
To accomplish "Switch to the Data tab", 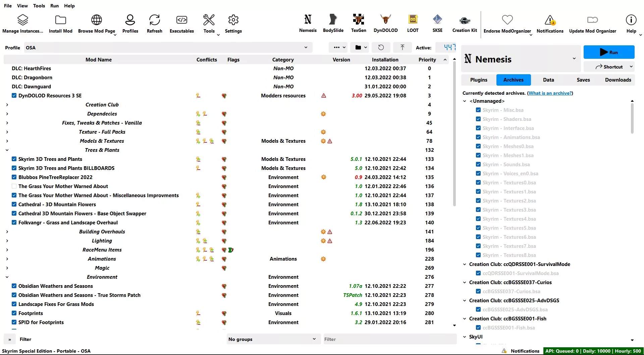I will 548,80.
